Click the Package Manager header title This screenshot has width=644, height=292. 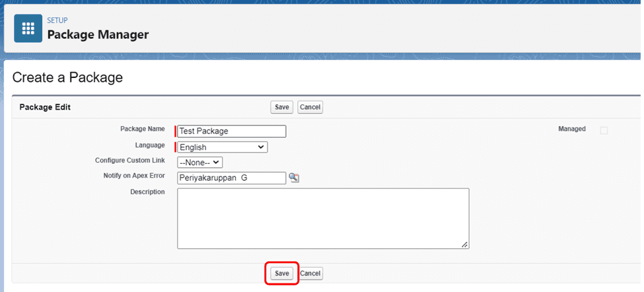(98, 34)
